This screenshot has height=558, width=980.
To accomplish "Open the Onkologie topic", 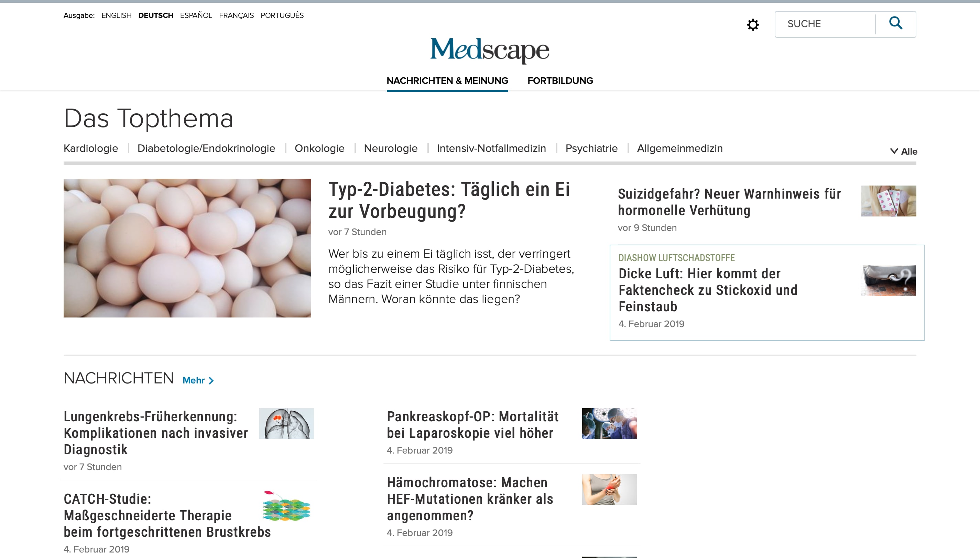I will [x=319, y=148].
